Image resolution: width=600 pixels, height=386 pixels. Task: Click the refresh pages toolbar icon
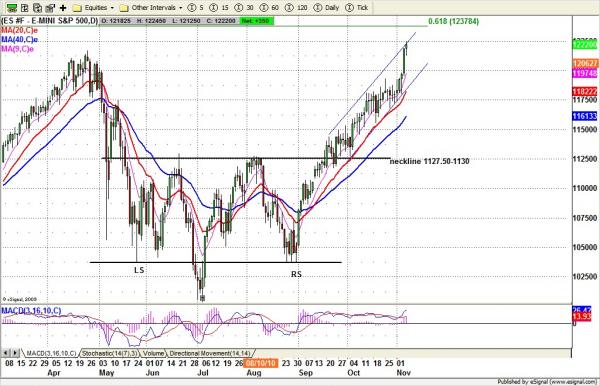[x=38, y=7]
